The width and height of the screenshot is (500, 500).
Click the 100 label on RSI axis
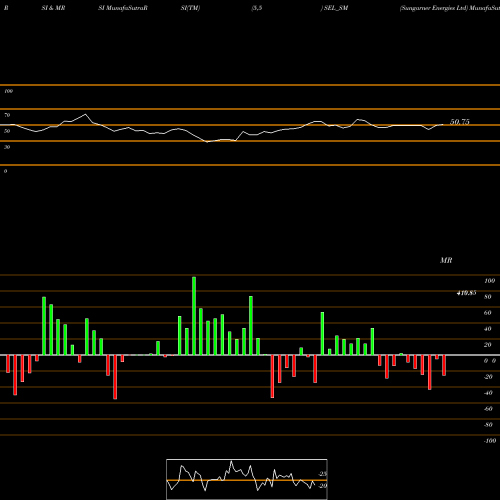click(x=8, y=91)
